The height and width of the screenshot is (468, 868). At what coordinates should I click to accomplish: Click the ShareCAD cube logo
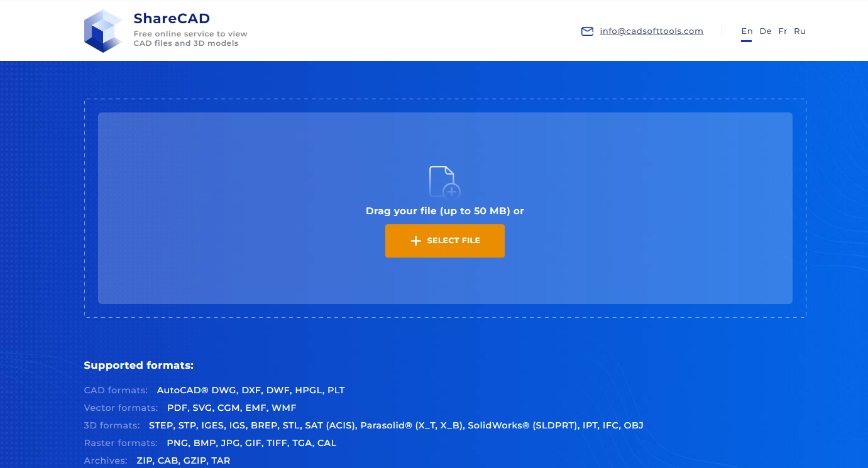tap(103, 31)
